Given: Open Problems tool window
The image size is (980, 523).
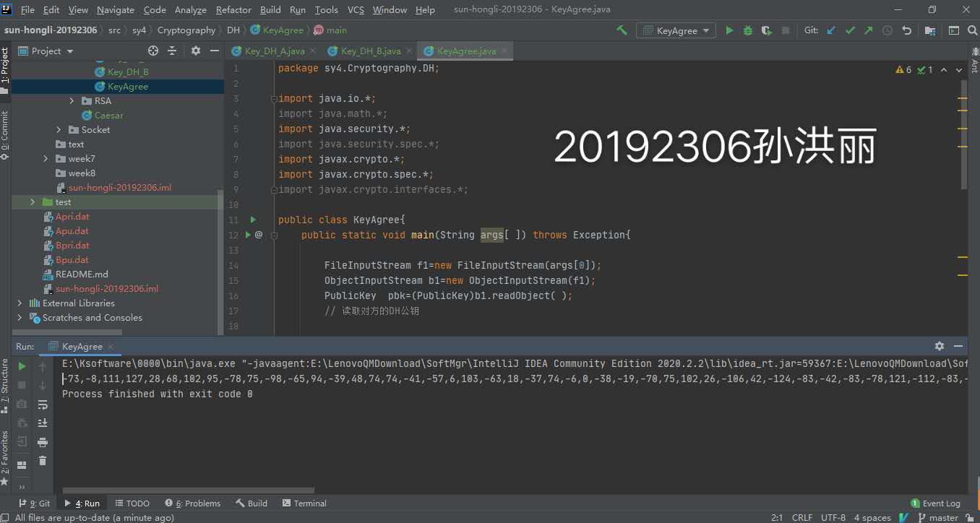Looking at the screenshot, I should [x=193, y=503].
